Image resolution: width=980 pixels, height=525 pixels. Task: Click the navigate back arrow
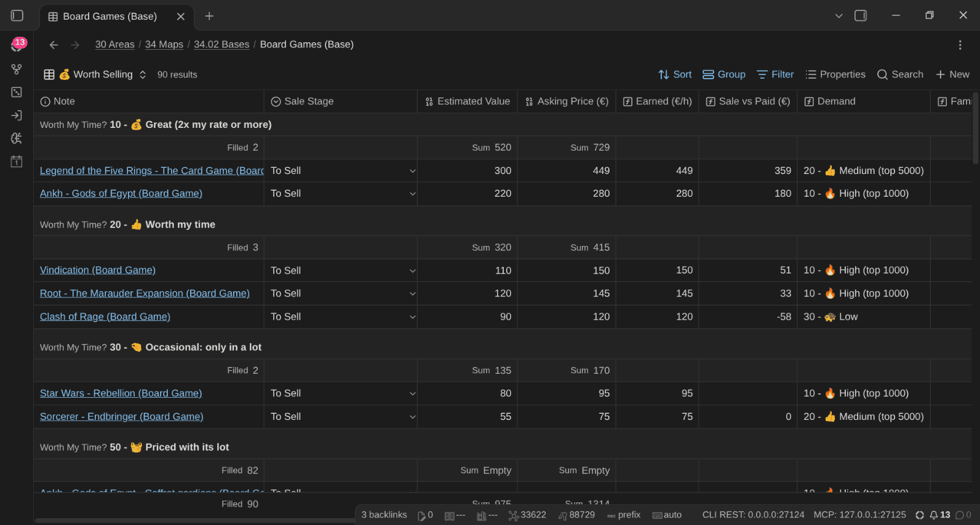[x=54, y=45]
